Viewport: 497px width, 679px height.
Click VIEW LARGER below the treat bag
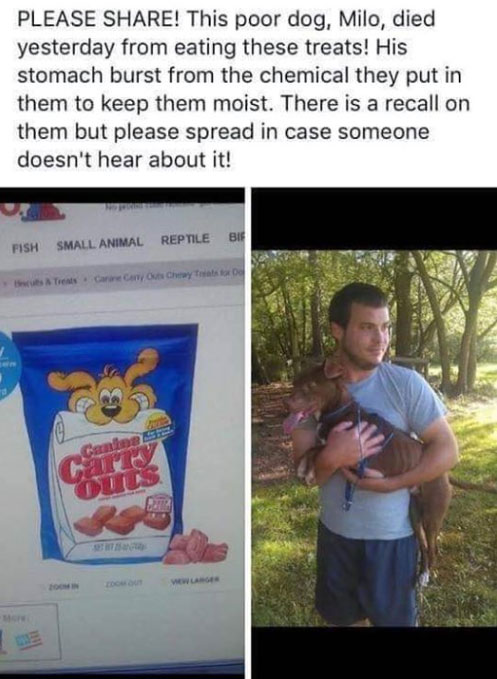tap(195, 579)
